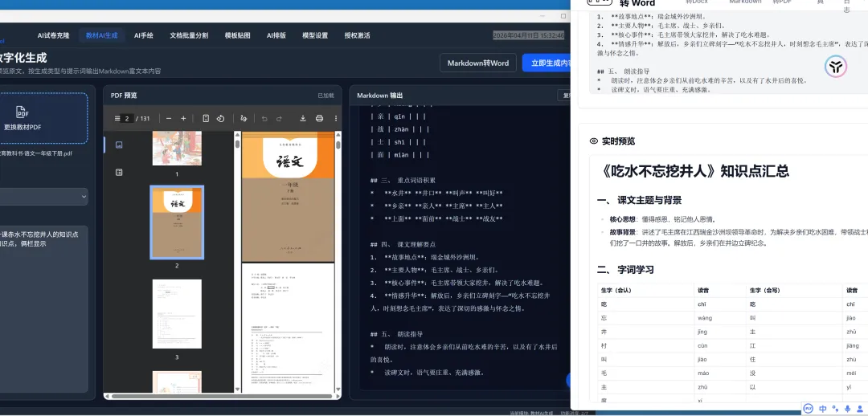This screenshot has height=416, width=868.
Task: Click the 功能进度 status bar entry
Action: (574, 414)
